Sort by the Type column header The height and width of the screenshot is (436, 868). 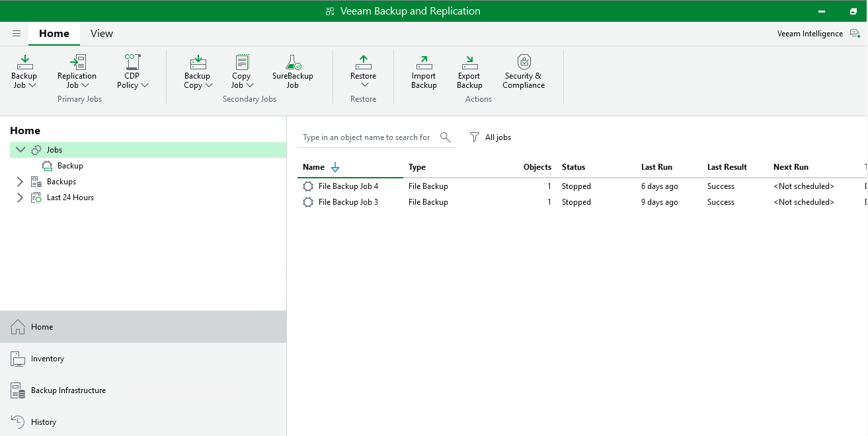click(417, 167)
